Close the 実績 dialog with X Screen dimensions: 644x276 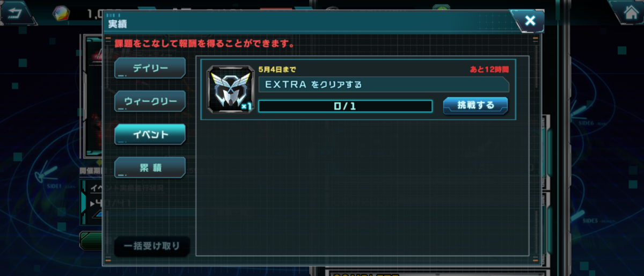coord(530,21)
